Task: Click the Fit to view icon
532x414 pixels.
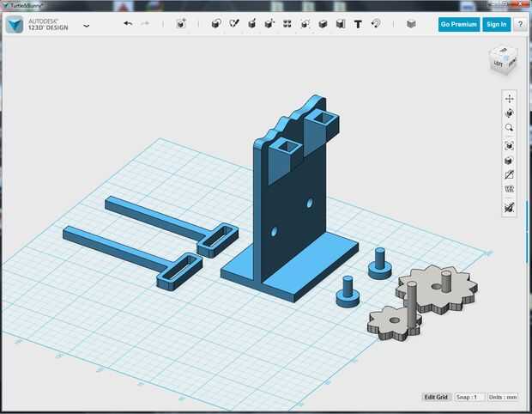Action: (510, 146)
